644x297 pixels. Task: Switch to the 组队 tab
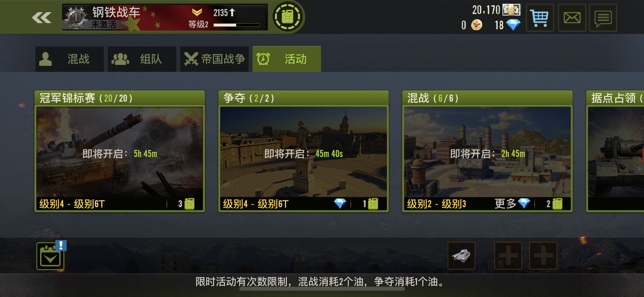142,59
